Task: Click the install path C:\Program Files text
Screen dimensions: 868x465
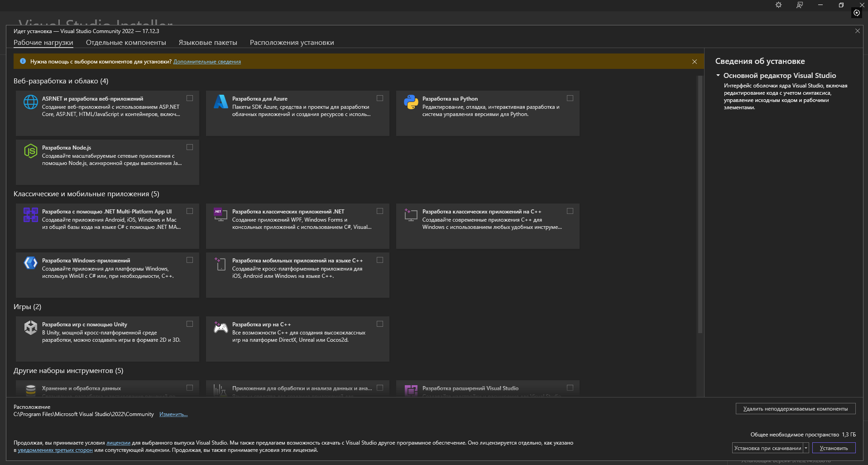Action: 84,414
